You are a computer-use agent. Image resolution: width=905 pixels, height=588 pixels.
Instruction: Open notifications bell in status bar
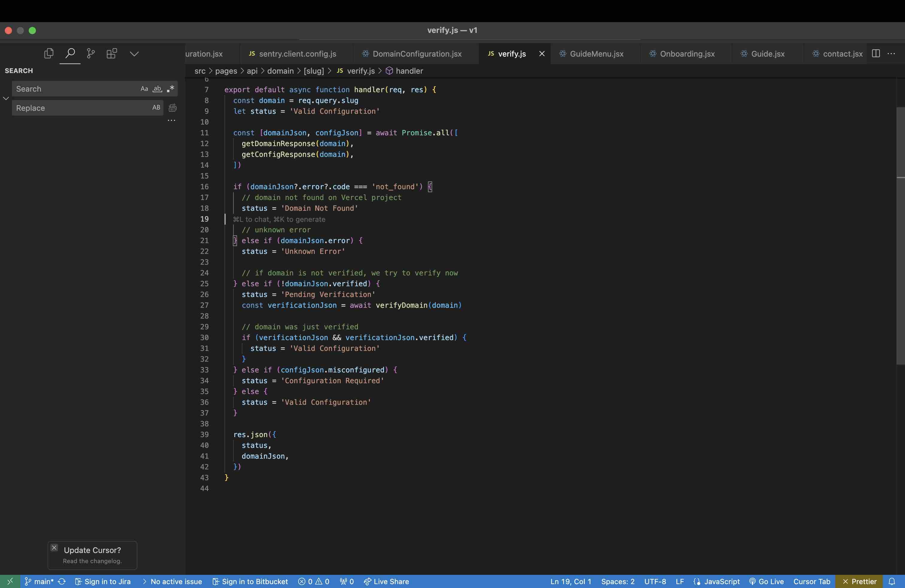pos(892,581)
